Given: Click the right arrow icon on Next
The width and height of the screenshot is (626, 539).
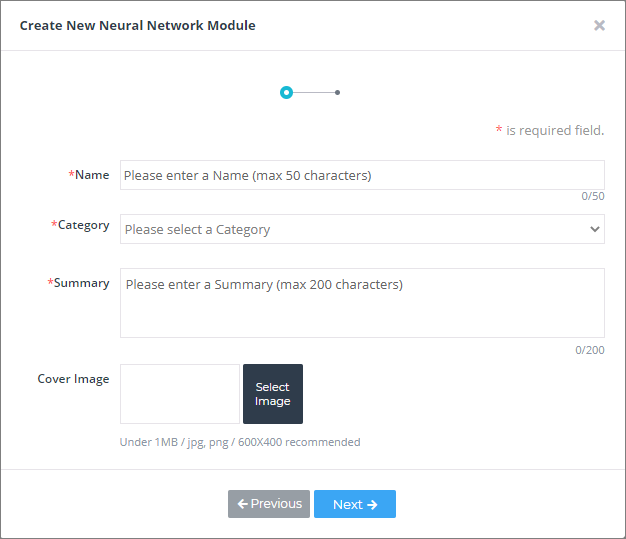Looking at the screenshot, I should click(372, 505).
